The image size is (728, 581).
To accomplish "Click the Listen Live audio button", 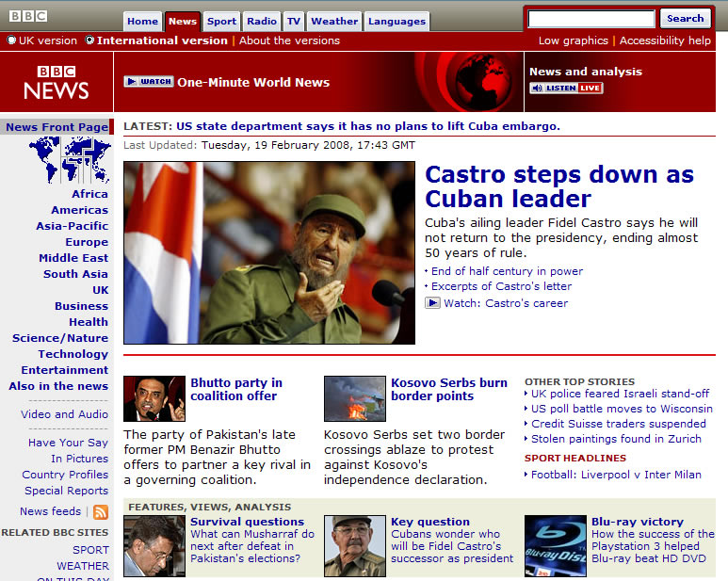I will pos(566,89).
